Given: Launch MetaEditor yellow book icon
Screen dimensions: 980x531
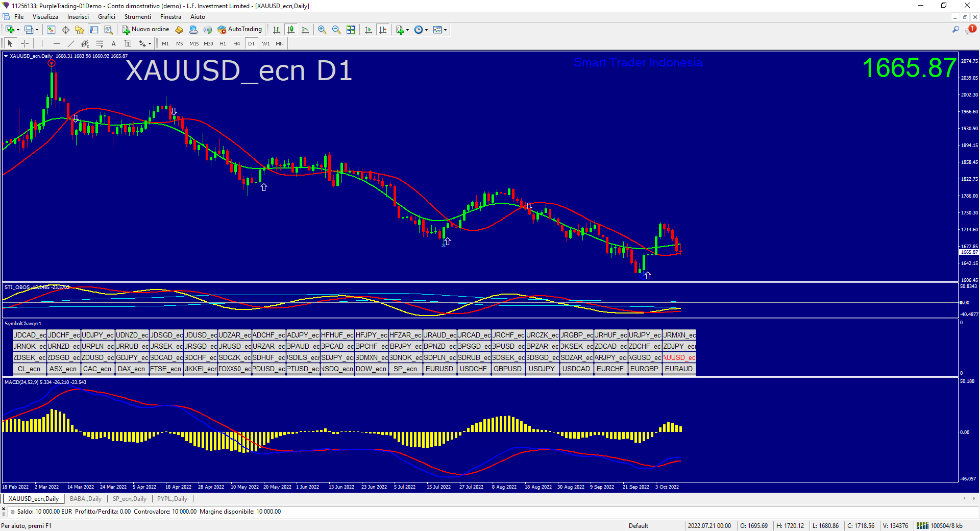Looking at the screenshot, I should point(179,30).
